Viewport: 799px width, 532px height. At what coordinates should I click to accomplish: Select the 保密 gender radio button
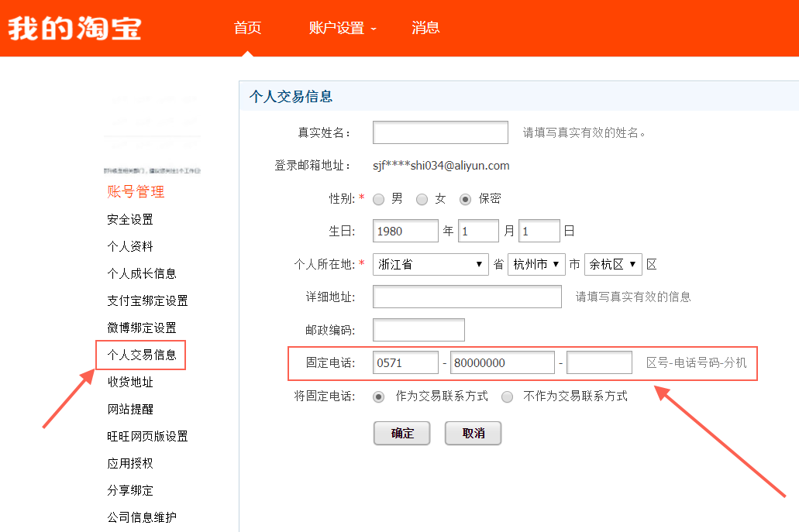(465, 199)
